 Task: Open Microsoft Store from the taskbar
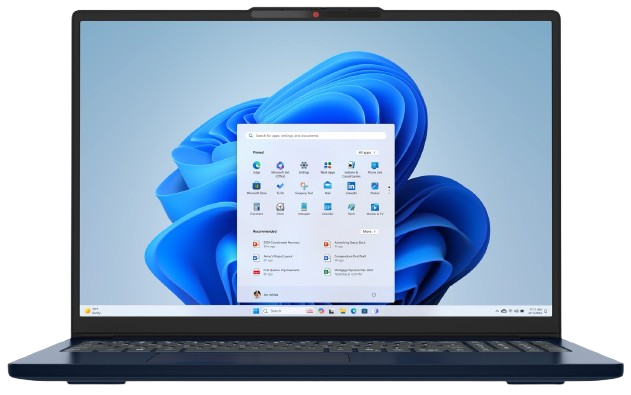pos(364,311)
